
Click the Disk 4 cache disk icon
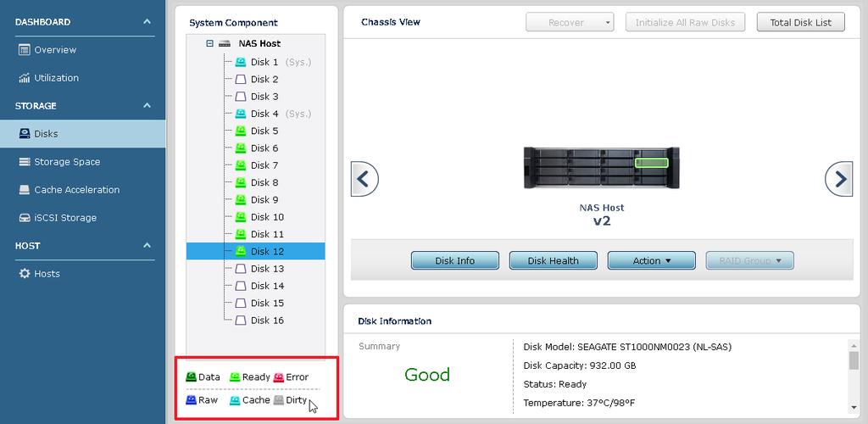tap(240, 114)
